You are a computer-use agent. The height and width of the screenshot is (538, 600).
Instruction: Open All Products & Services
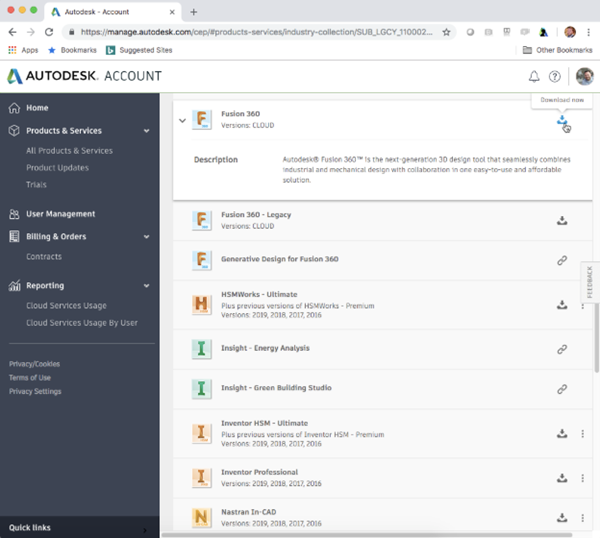point(69,151)
